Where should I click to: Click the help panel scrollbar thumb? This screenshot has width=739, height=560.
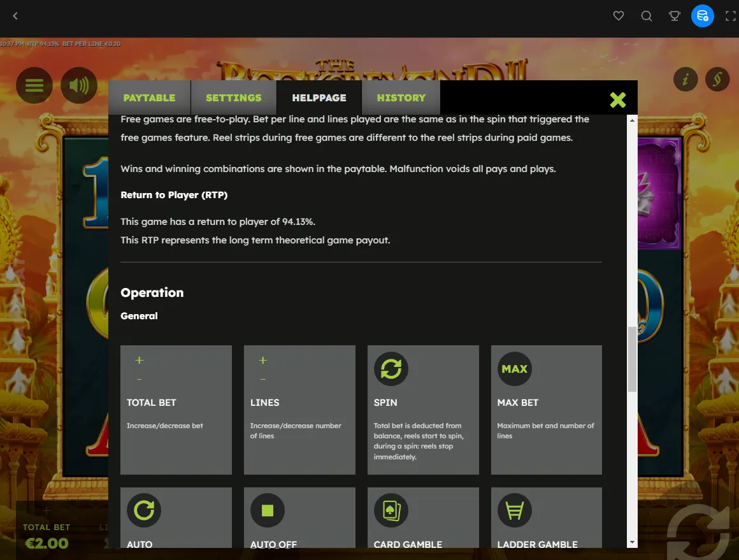click(x=632, y=359)
